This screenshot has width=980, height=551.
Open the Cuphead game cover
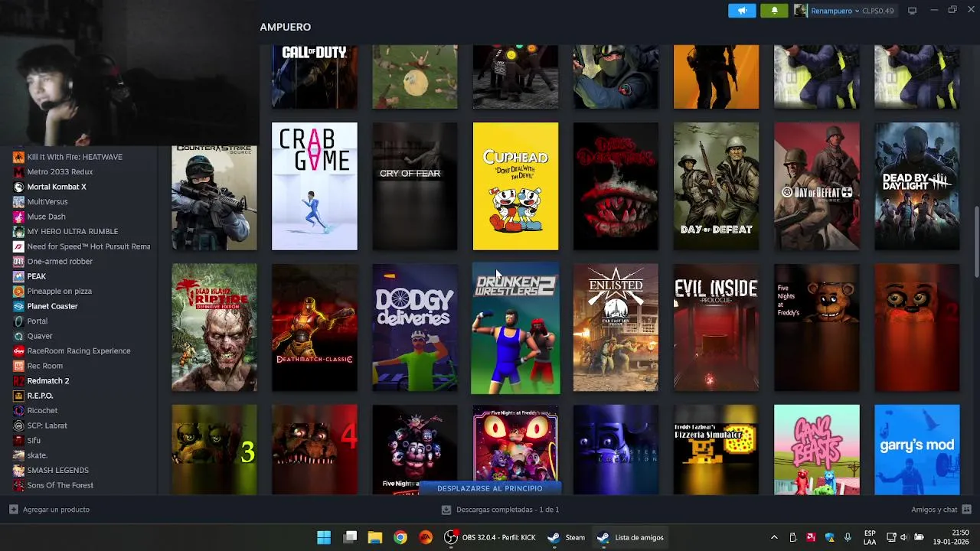tap(515, 186)
